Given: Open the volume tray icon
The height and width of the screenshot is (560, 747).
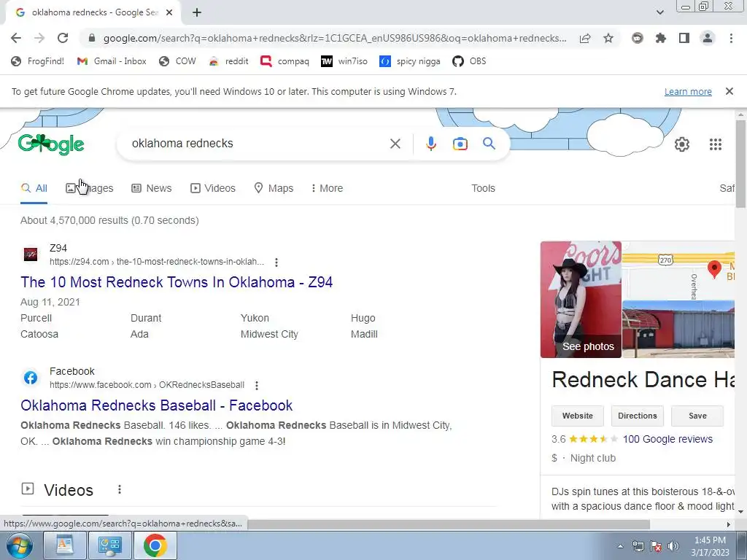Looking at the screenshot, I should [673, 546].
